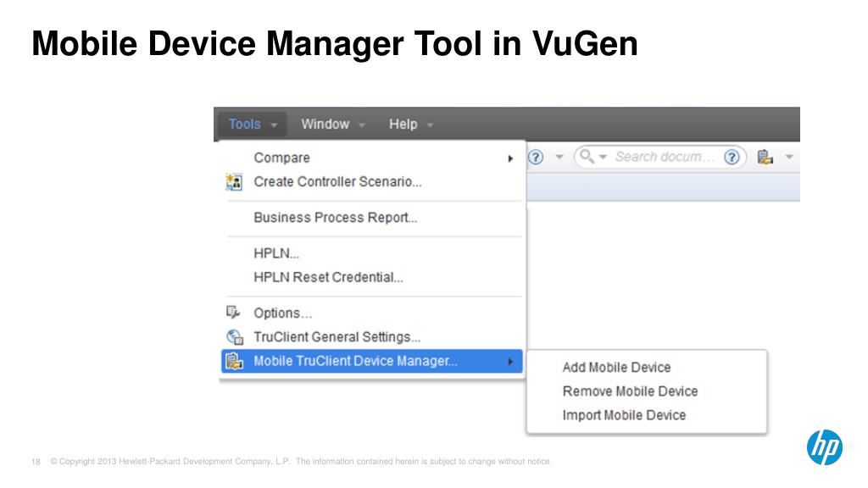Click the Window menu dropdown arrow
This screenshot has width=868, height=488.
(362, 125)
